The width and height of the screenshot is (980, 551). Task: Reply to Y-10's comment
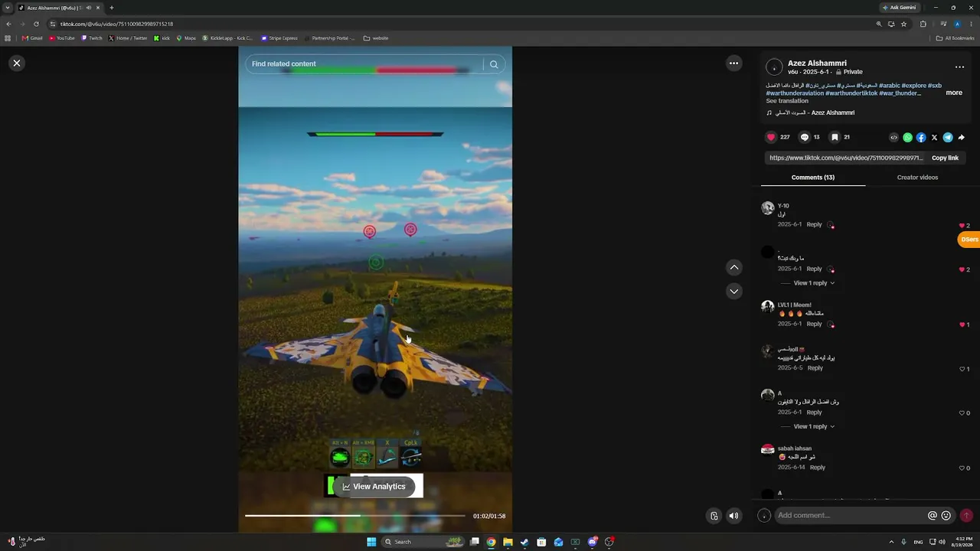(x=814, y=225)
